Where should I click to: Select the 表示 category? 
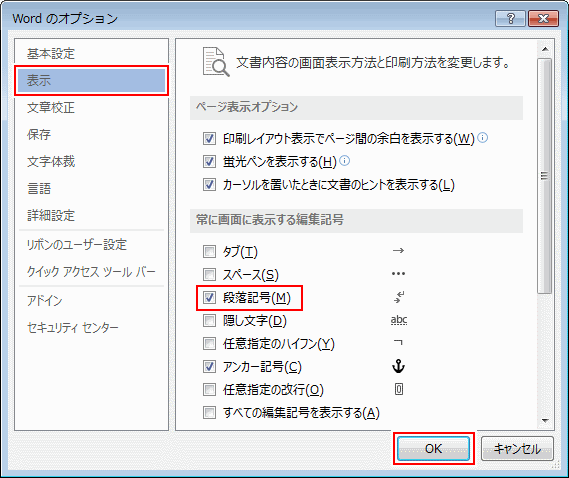[91, 80]
